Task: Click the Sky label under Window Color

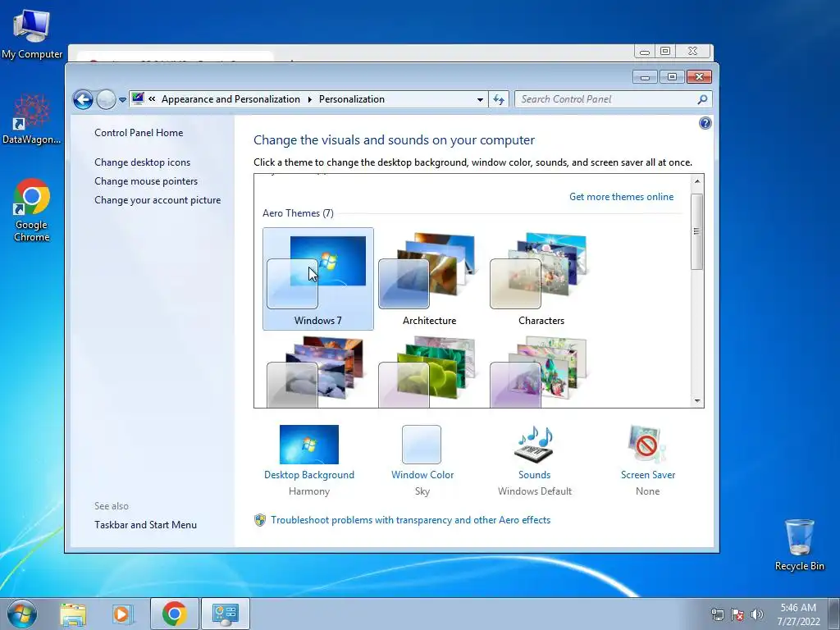Action: [x=422, y=491]
